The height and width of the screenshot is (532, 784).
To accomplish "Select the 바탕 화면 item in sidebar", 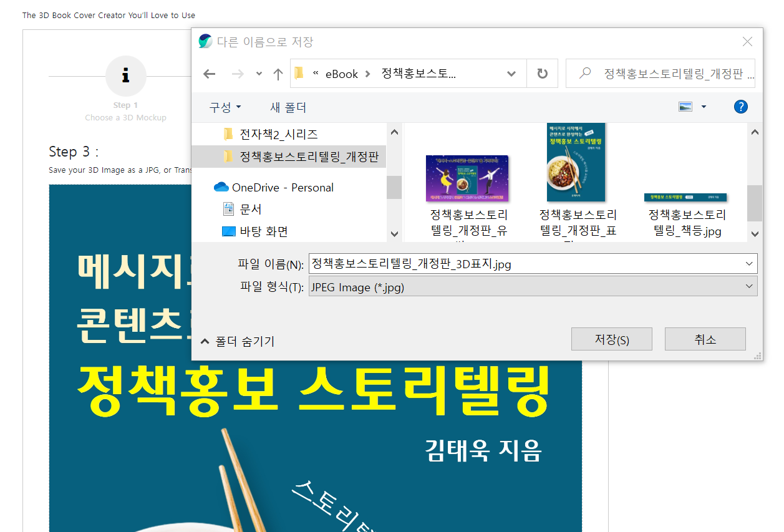I will [262, 231].
